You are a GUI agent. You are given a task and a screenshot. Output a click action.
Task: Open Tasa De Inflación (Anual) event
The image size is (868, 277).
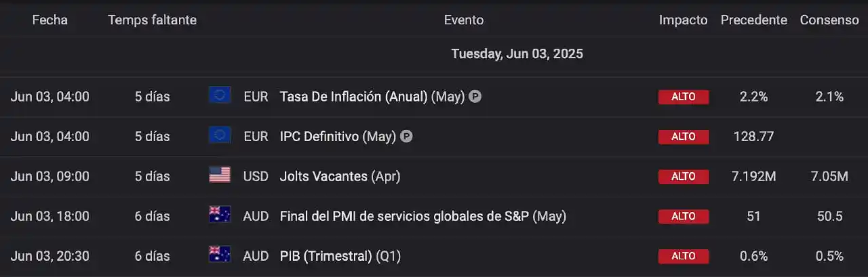click(x=372, y=97)
